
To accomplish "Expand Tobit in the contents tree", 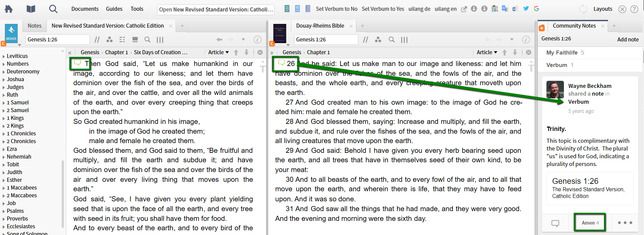I will coord(4,165).
